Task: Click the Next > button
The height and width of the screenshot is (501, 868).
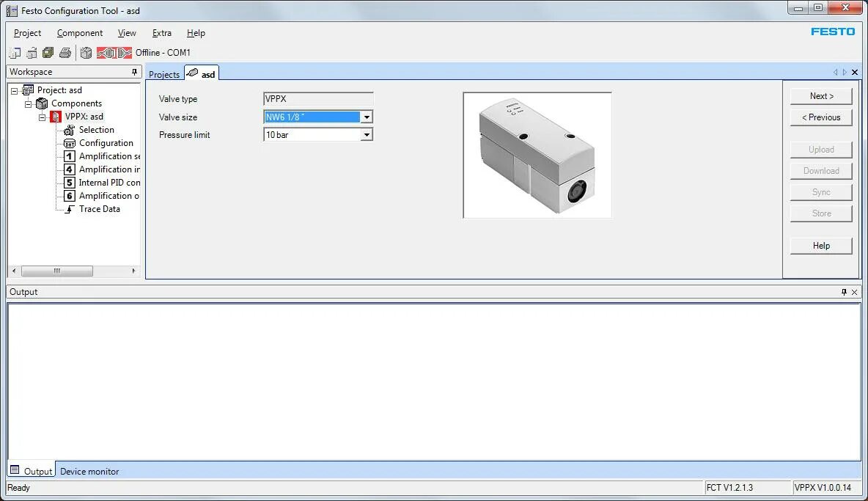Action: pyautogui.click(x=821, y=96)
